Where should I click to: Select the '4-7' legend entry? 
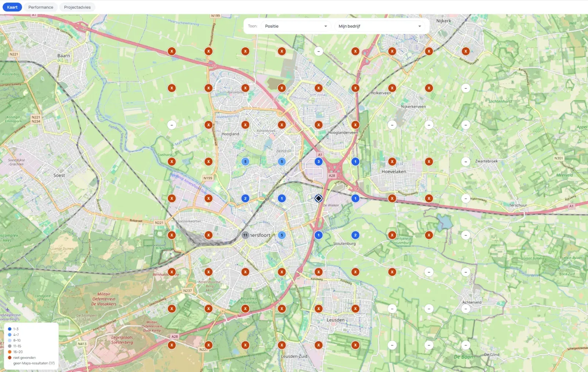point(14,335)
